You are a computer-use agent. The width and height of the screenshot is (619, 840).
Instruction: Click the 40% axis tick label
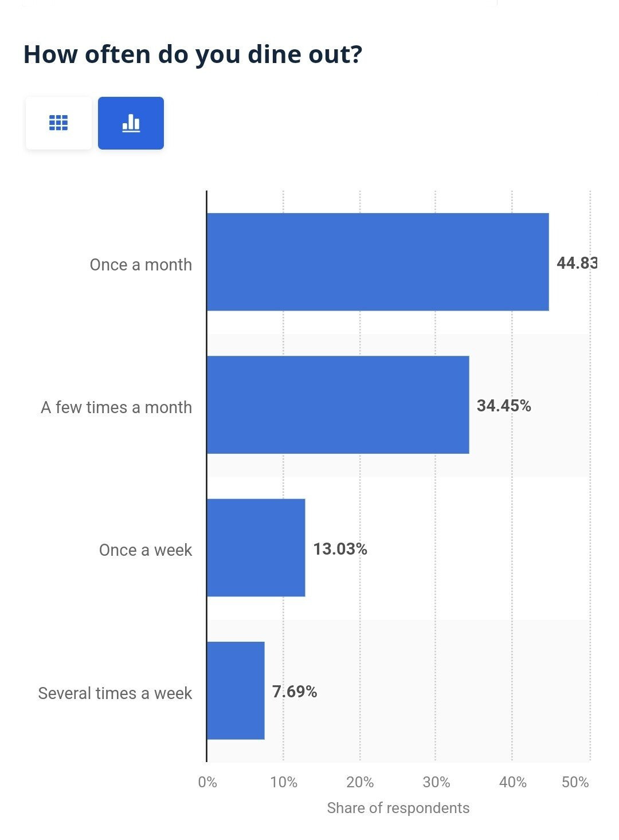pos(512,782)
